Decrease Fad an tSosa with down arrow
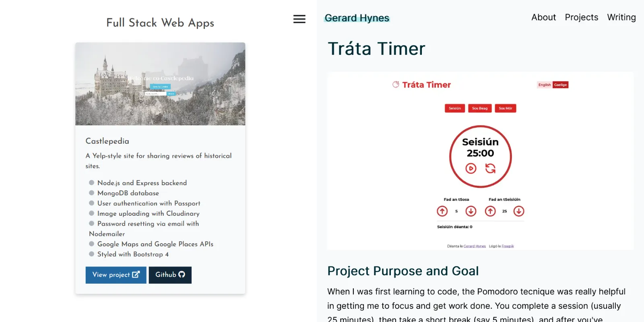 click(471, 211)
